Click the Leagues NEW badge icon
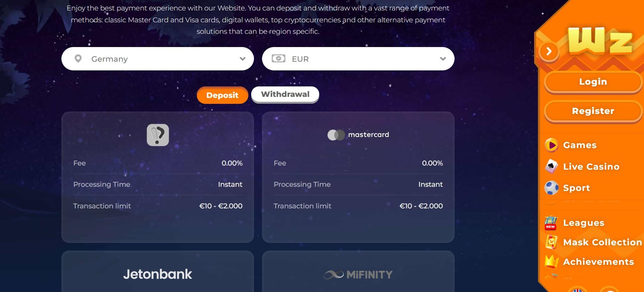This screenshot has height=292, width=644. 551,223
